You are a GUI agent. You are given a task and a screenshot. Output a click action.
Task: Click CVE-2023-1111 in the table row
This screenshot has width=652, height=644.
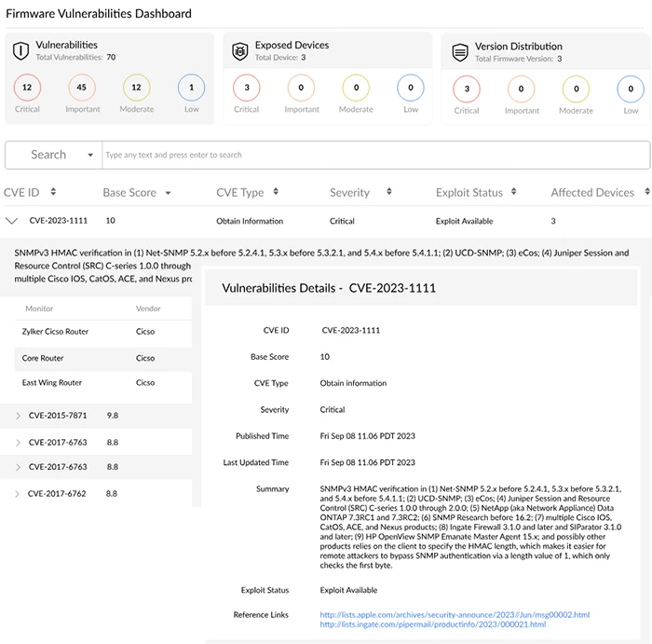click(x=58, y=221)
